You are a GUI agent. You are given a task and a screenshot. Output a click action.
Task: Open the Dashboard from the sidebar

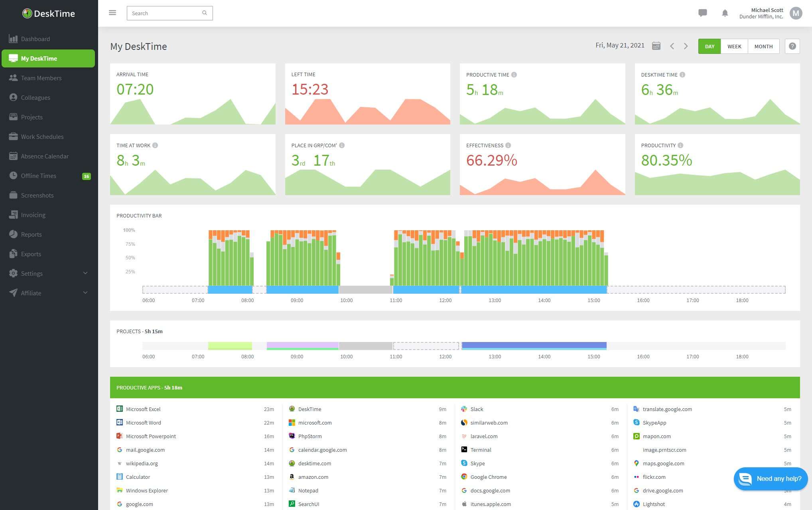point(35,39)
